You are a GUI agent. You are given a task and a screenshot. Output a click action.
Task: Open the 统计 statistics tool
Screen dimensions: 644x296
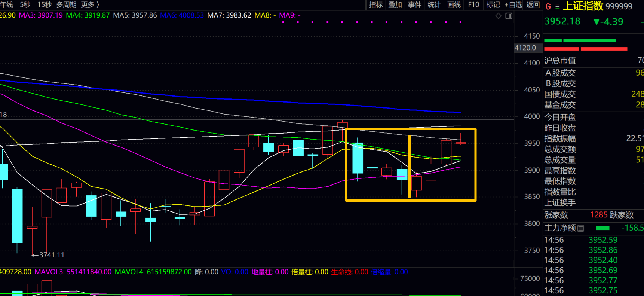point(434,4)
